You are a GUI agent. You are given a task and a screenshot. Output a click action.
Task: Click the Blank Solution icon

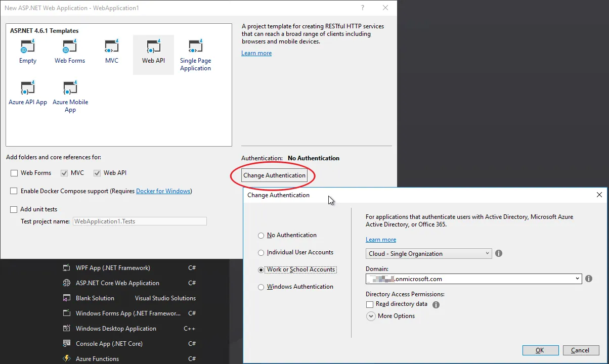(x=66, y=298)
